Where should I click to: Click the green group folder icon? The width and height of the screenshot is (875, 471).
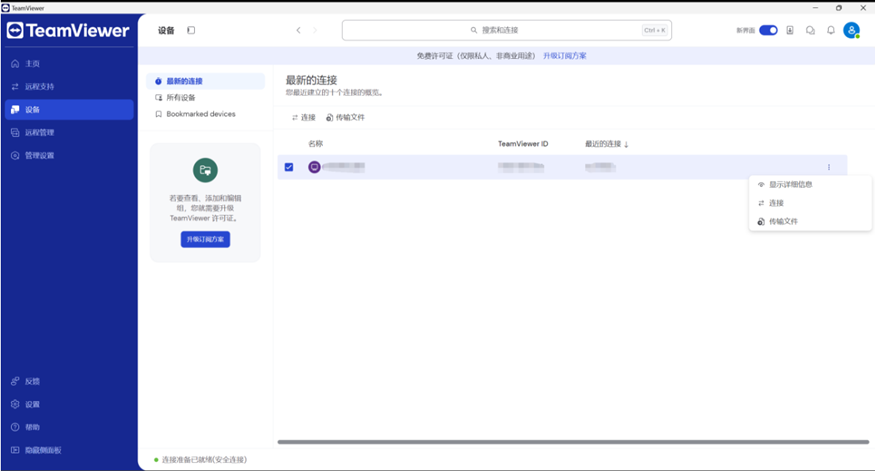205,170
